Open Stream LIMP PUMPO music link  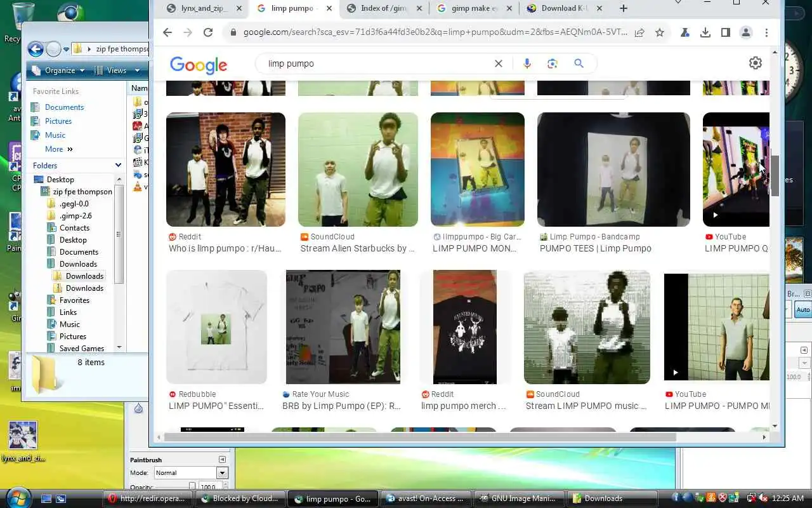[x=586, y=406]
